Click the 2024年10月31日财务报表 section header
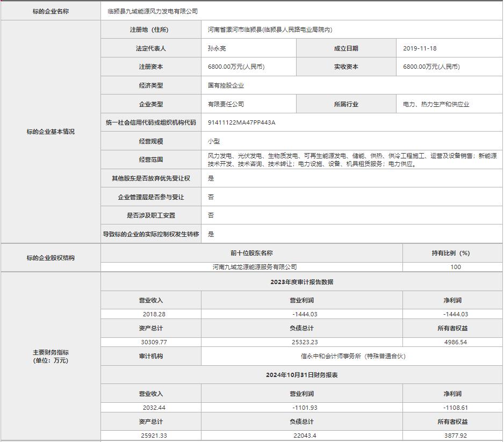Screen dimensions: 504x442 point(301,375)
